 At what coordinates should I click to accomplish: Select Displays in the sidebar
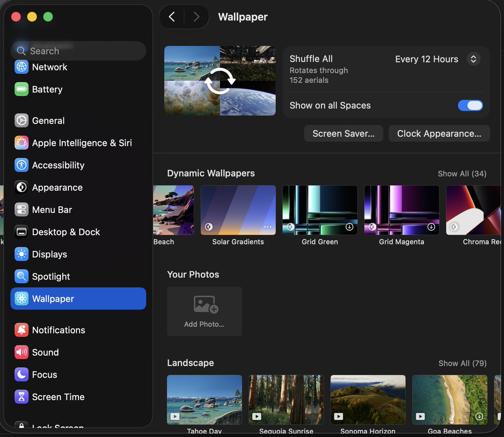[x=78, y=254]
